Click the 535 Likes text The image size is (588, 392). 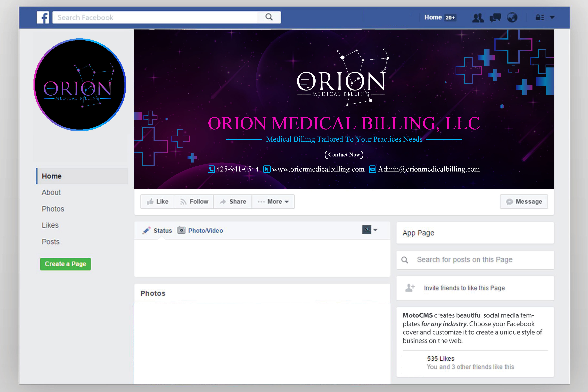click(x=441, y=359)
